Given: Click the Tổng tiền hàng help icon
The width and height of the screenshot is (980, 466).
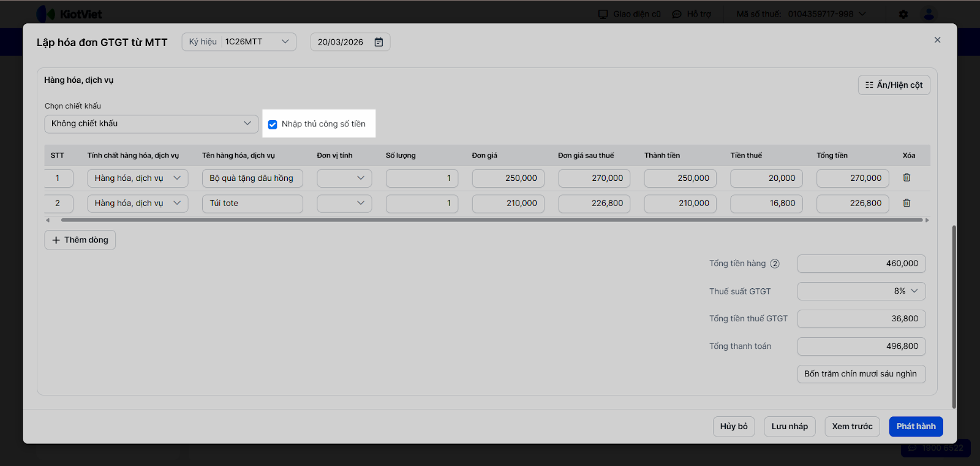Looking at the screenshot, I should click(775, 264).
